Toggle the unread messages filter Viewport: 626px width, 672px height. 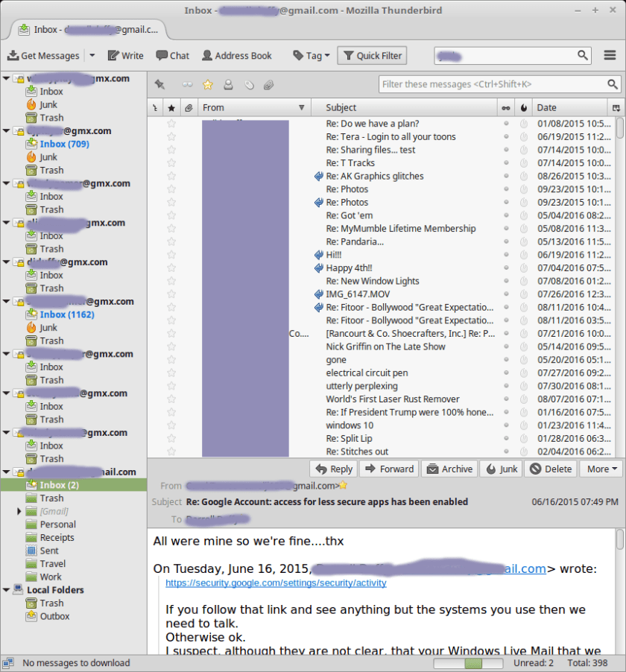coord(187,84)
